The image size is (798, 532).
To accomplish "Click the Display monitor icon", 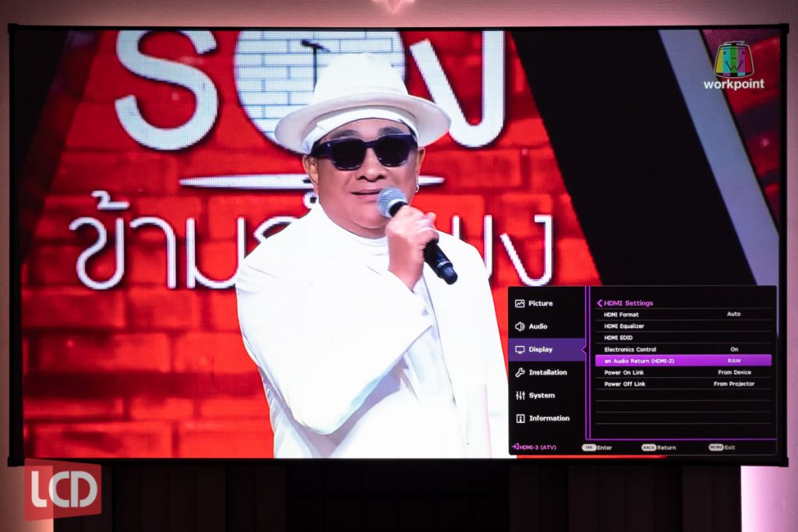I will (x=520, y=350).
